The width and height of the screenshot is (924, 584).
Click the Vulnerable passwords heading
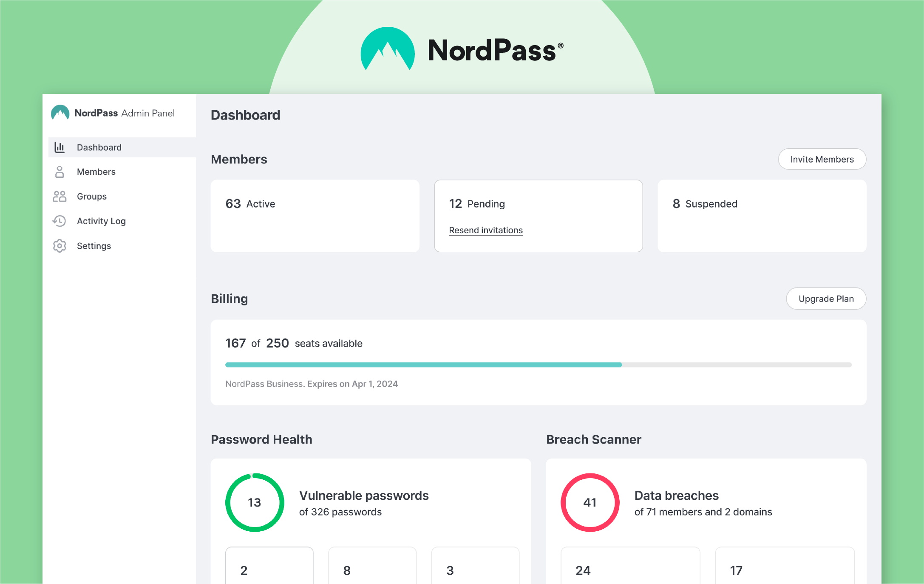364,496
